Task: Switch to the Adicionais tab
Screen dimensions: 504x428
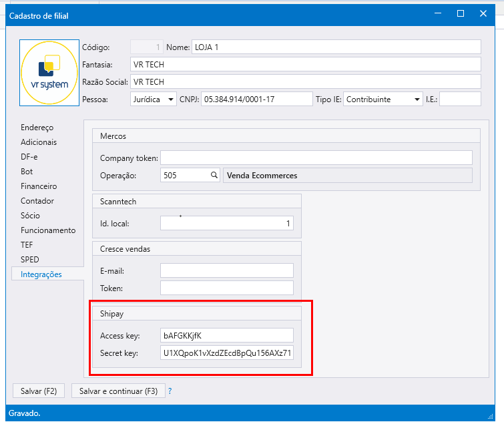Action: (39, 142)
